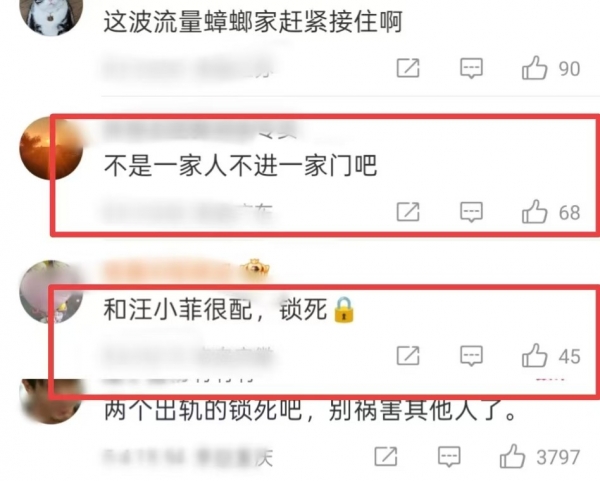The width and height of the screenshot is (600, 481).
Task: Open comment text 不是一家人不进一家门吧
Action: coord(240,165)
